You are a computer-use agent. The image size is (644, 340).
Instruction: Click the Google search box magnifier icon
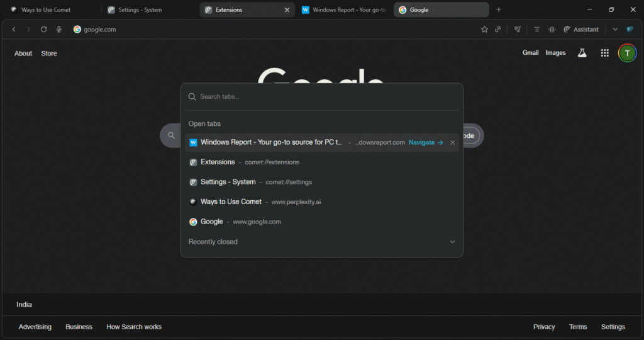171,135
